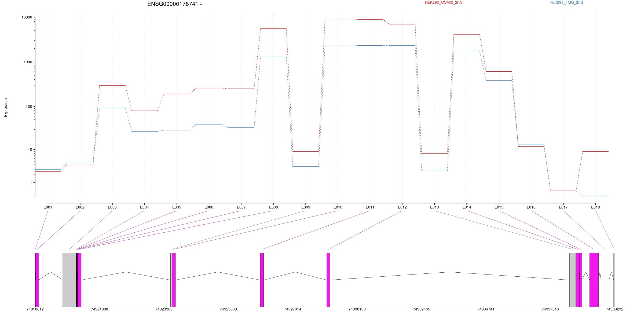Image resolution: width=644 pixels, height=322 pixels.
Task: Click the red E008 expression segment
Action: (x=273, y=29)
